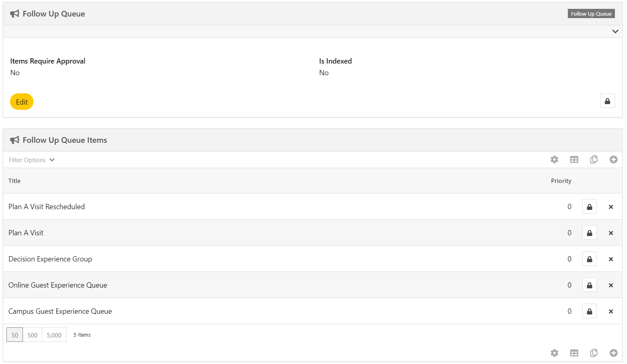
Task: Click priority value of Campus Guest Experience Queue
Action: [569, 311]
